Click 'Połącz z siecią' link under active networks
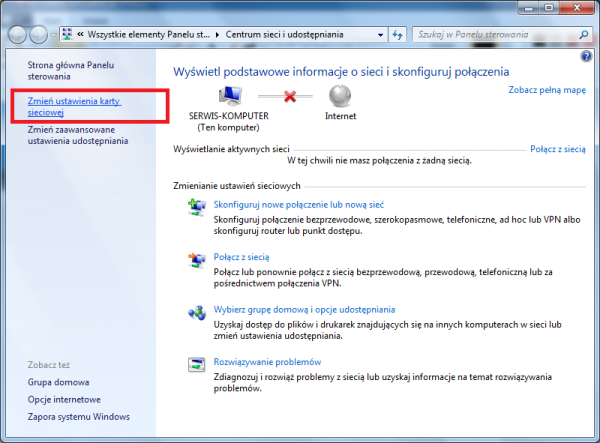600x443 pixels. click(558, 149)
